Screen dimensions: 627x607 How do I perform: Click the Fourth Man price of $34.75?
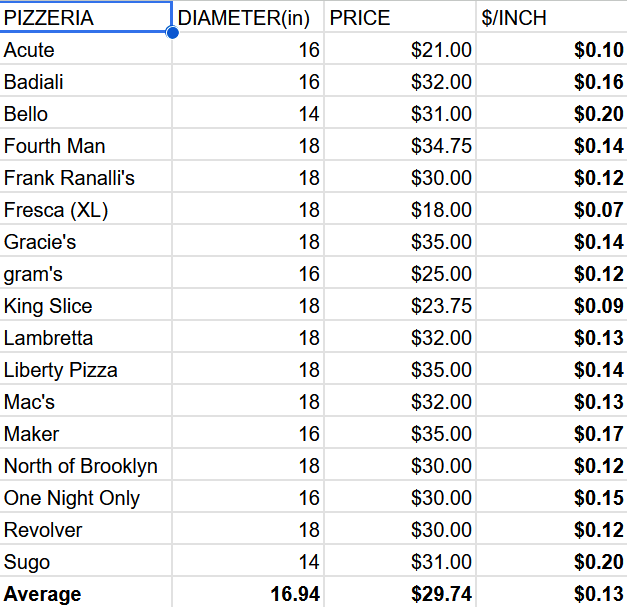coord(400,146)
